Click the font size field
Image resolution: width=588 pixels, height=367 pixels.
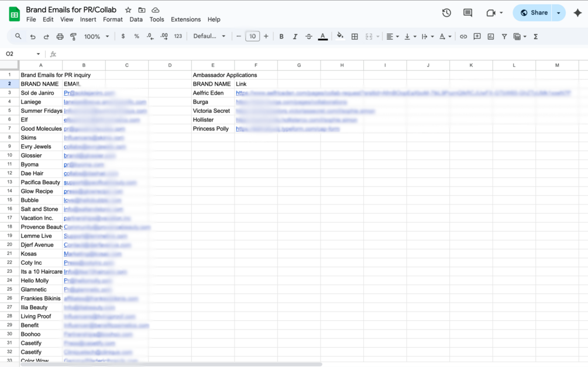click(x=252, y=36)
